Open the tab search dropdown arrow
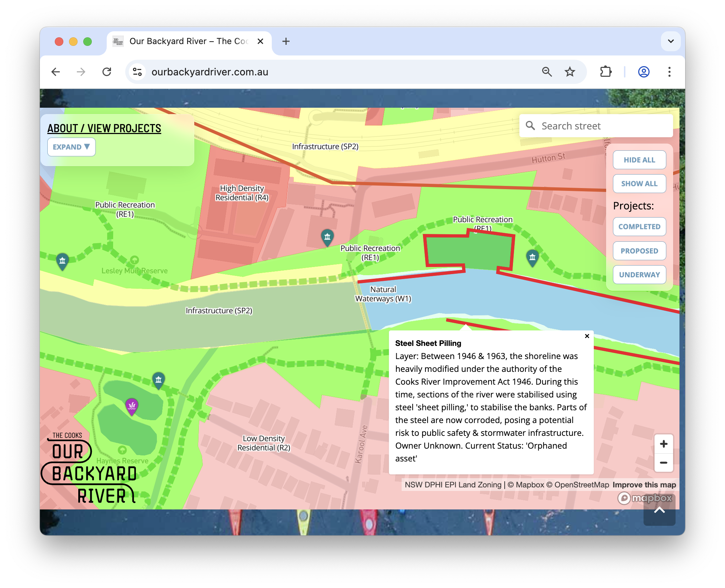This screenshot has width=725, height=588. click(671, 41)
